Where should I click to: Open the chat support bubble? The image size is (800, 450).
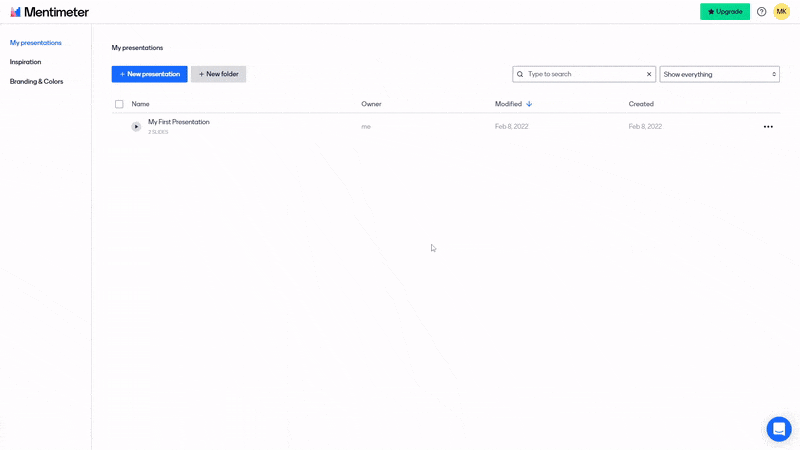pos(779,429)
